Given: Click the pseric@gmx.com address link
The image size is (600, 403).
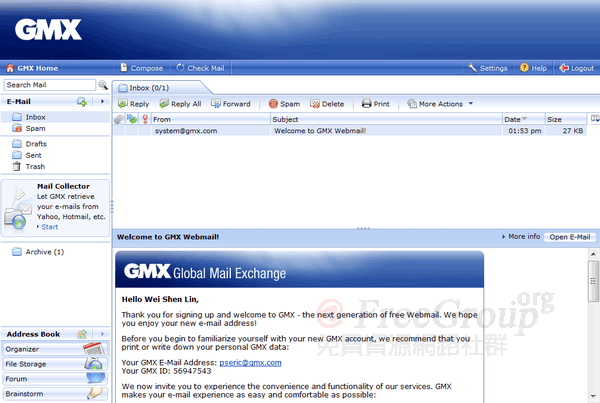Looking at the screenshot, I should (250, 362).
